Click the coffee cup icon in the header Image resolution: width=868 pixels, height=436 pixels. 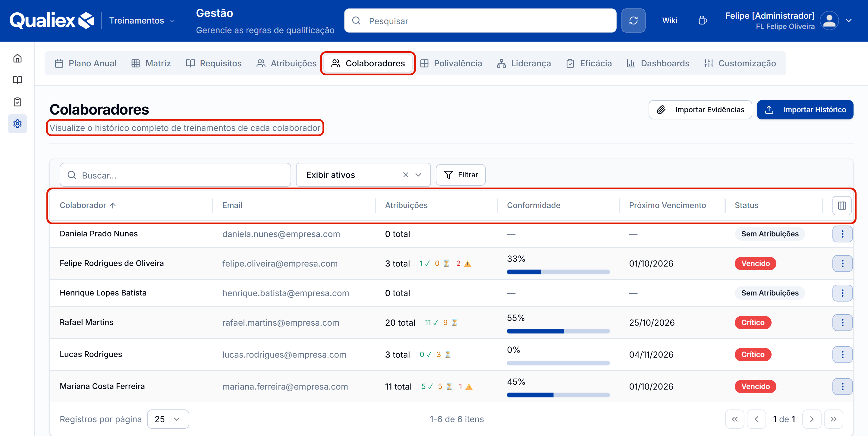click(703, 21)
